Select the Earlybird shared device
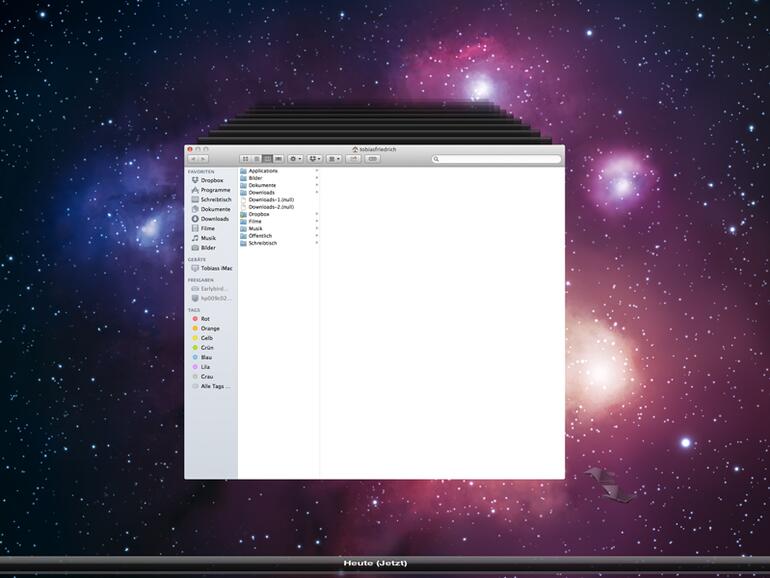770x578 pixels. (211, 289)
